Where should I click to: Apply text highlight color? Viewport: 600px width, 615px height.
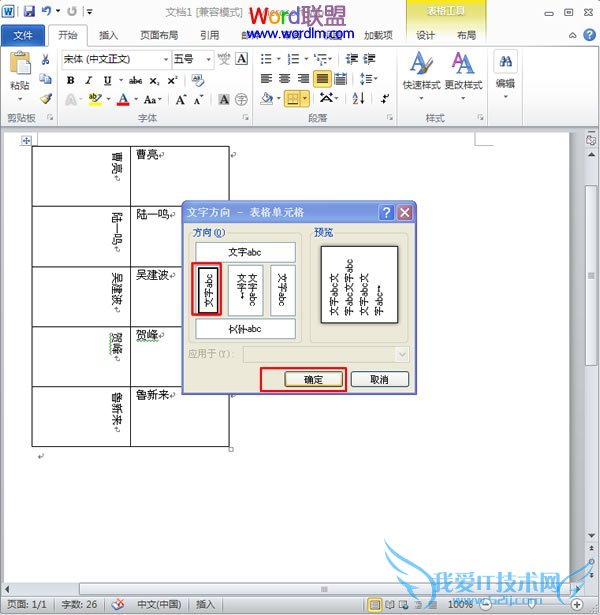[x=95, y=99]
